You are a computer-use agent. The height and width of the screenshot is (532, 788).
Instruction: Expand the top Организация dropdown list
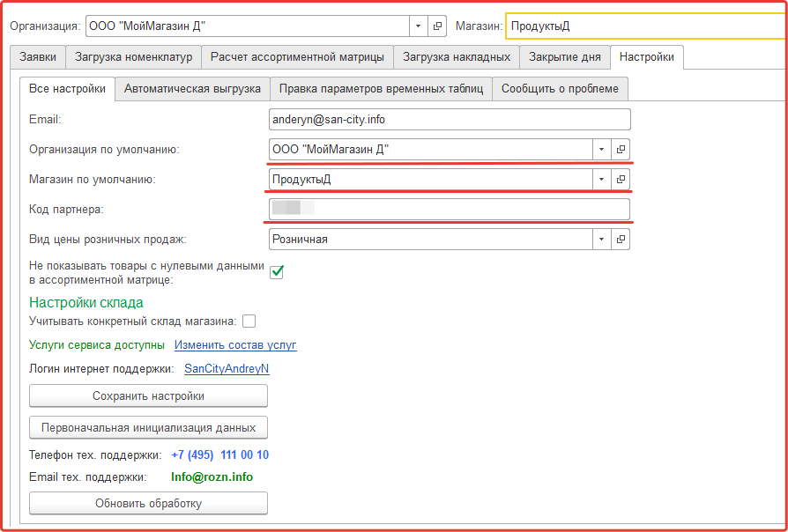point(418,26)
